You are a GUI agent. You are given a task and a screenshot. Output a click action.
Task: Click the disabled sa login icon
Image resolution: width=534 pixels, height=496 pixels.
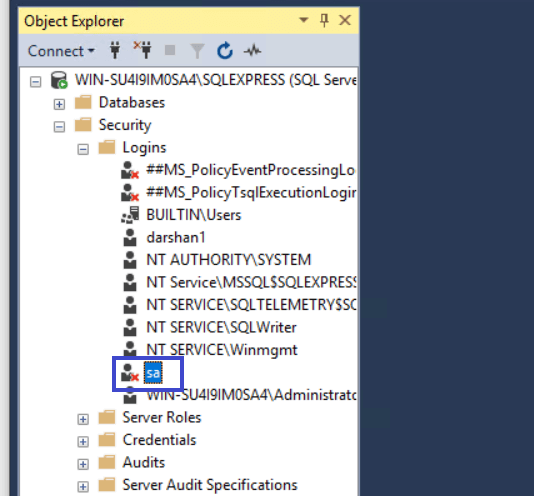point(130,372)
